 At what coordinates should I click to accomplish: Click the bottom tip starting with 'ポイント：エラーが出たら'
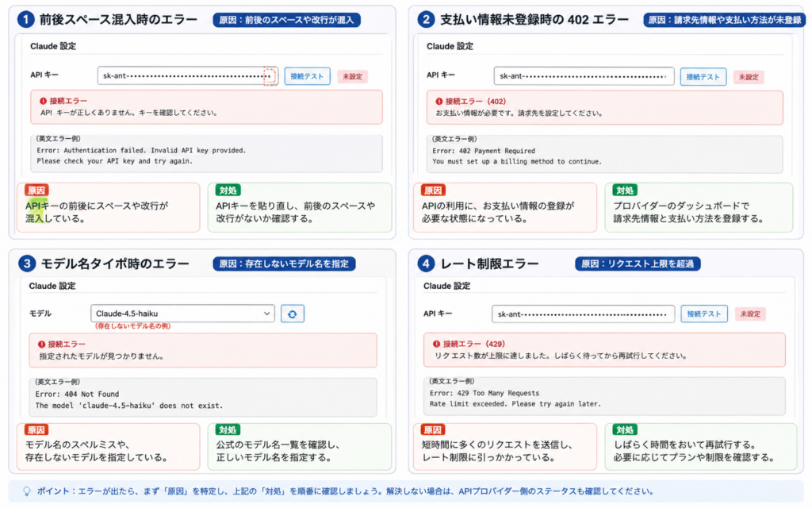coord(345,491)
